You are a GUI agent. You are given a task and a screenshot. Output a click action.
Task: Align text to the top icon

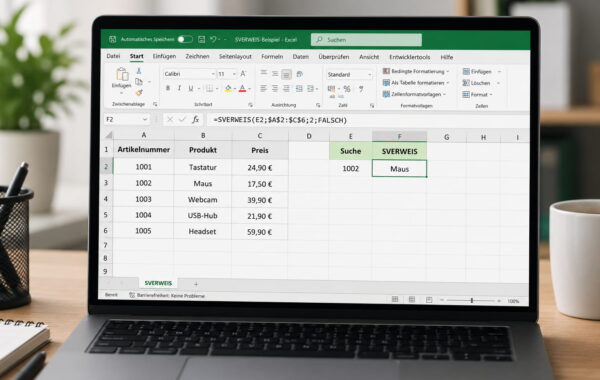(264, 73)
